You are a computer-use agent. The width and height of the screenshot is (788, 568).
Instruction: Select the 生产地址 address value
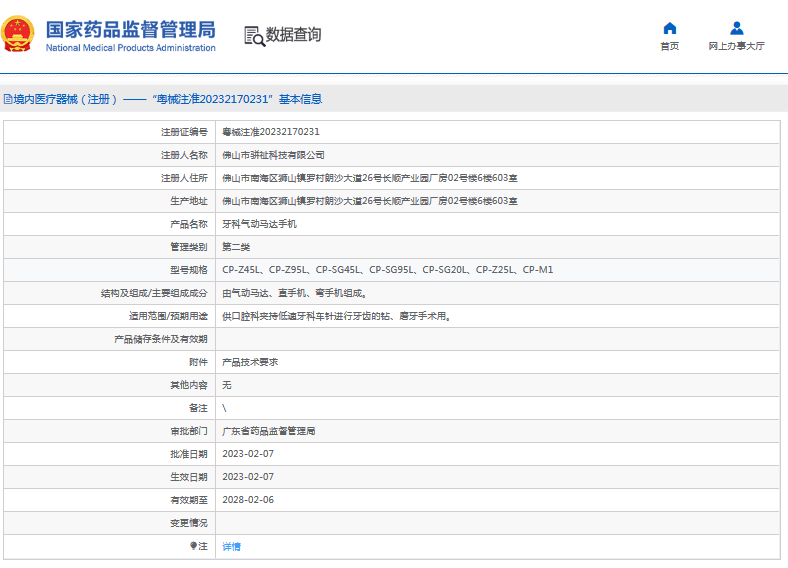[370, 201]
